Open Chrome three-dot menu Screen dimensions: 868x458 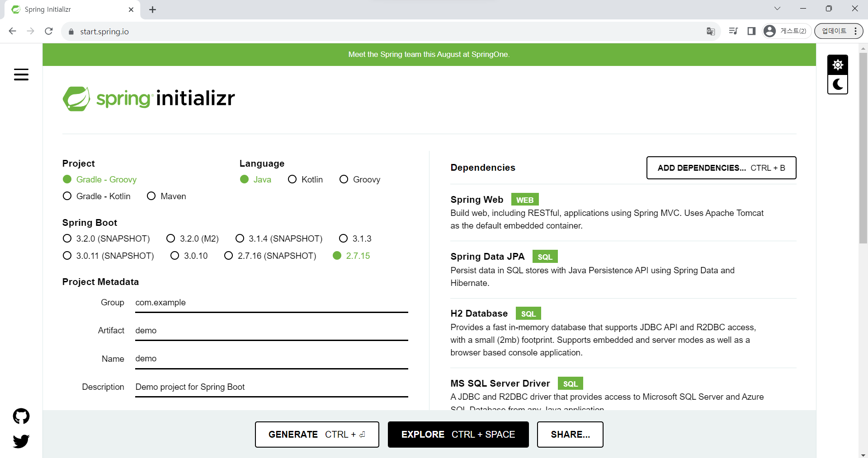pos(855,31)
